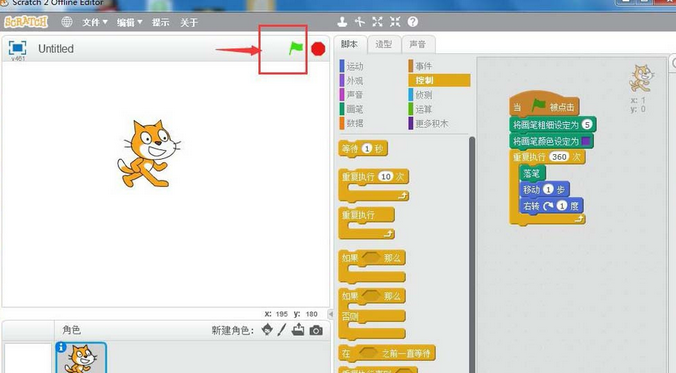The width and height of the screenshot is (676, 373).
Task: Open the 文件 menu
Action: tap(95, 22)
